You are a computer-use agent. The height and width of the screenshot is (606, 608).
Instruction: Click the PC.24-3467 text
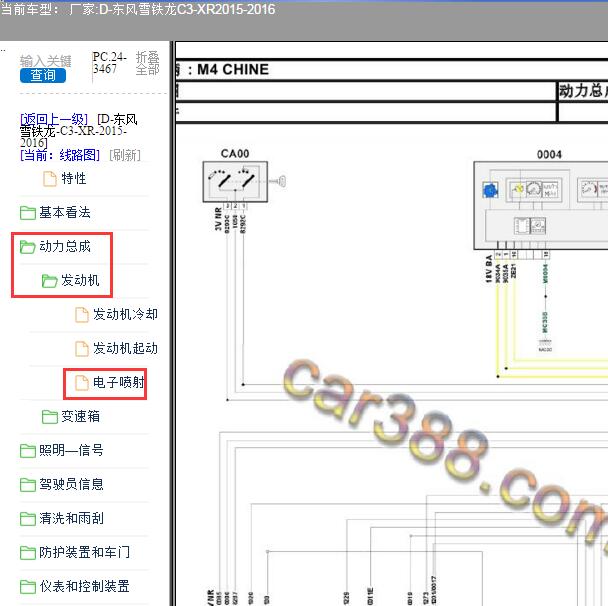[x=109, y=63]
